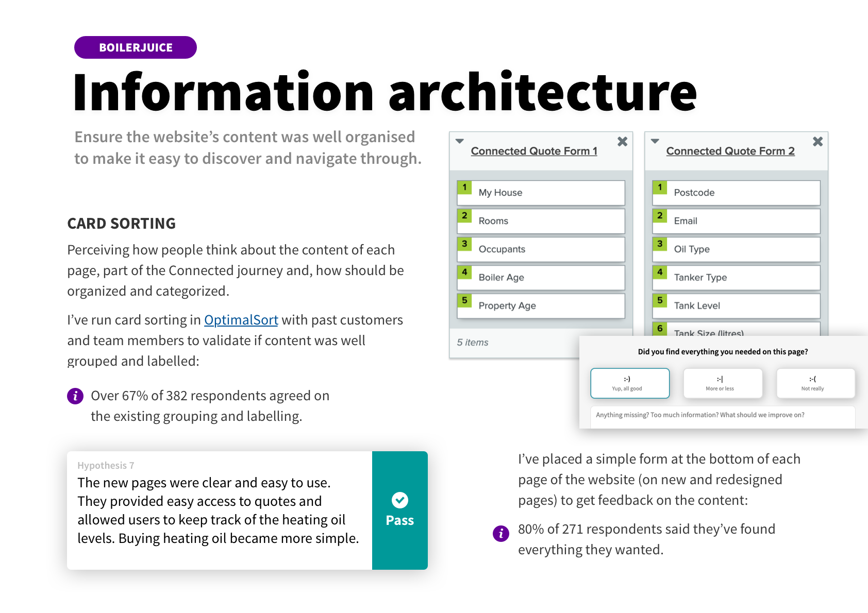Click the Pass checkmark icon
This screenshot has height=613, width=868.
400,500
